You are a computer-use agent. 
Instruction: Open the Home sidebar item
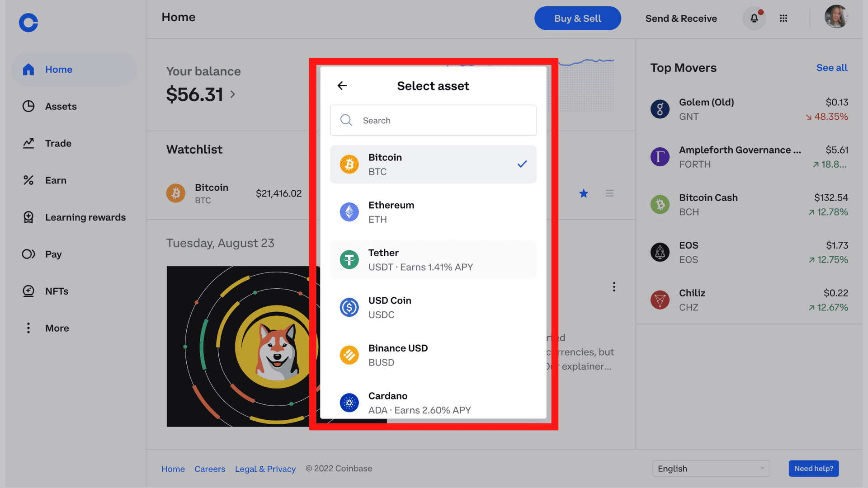[x=74, y=69]
